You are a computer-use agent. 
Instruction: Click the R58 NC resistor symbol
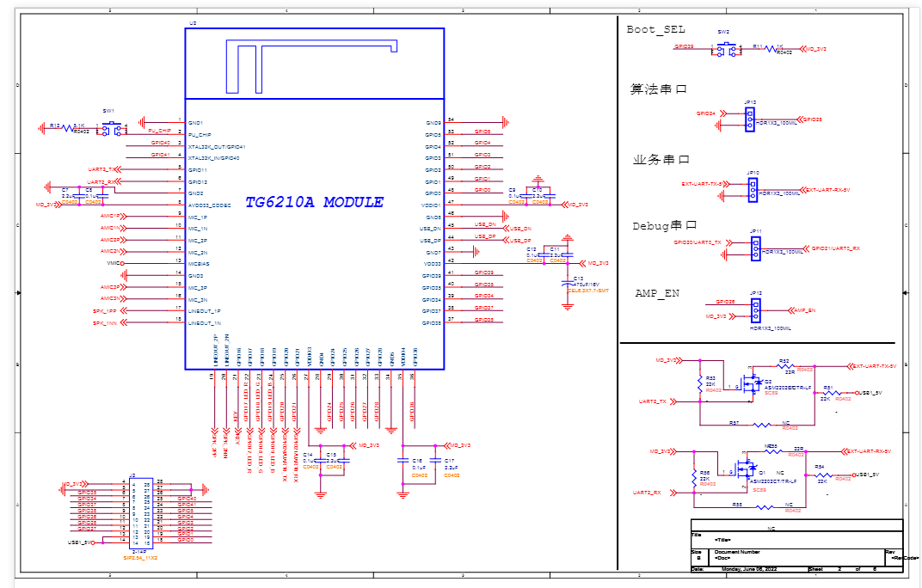(x=765, y=507)
